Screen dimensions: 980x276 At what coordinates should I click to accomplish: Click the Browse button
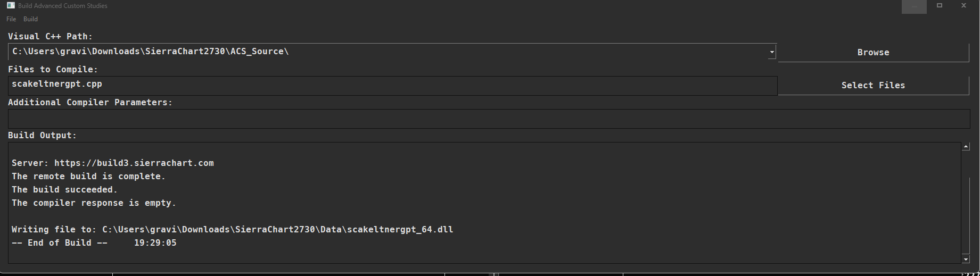click(x=873, y=52)
